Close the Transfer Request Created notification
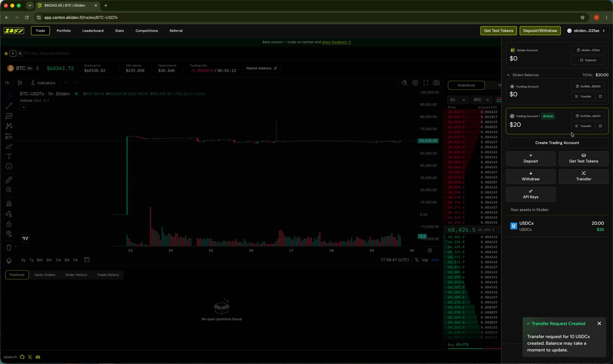Viewport: 613px width, 364px height. [599, 323]
